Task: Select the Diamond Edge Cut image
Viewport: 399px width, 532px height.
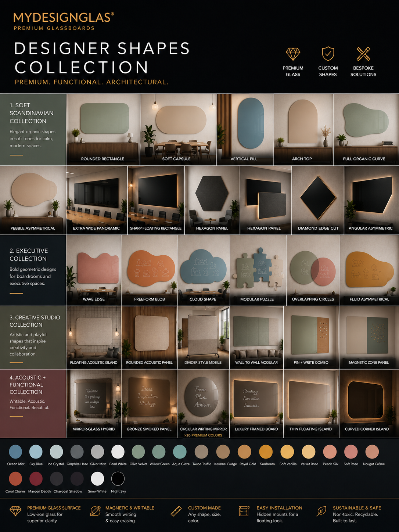Action: (318, 200)
